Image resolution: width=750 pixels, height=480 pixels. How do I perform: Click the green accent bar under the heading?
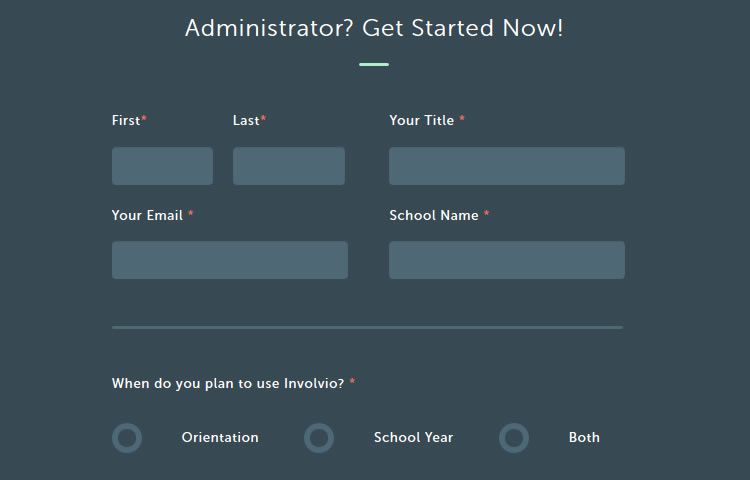pos(374,65)
